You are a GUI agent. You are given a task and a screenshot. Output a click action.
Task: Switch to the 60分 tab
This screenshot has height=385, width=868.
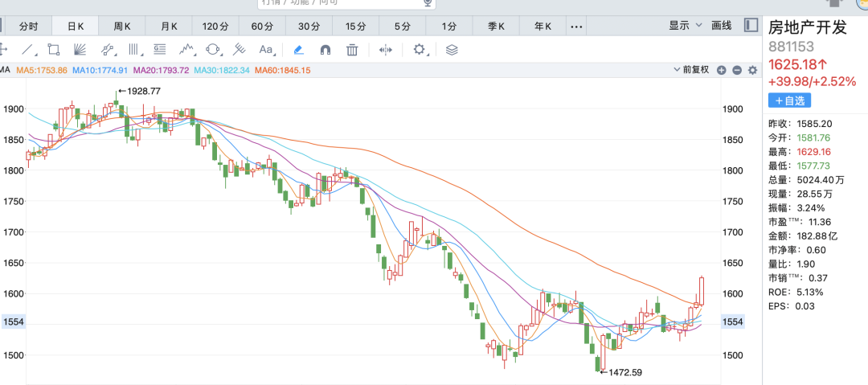pyautogui.click(x=262, y=26)
